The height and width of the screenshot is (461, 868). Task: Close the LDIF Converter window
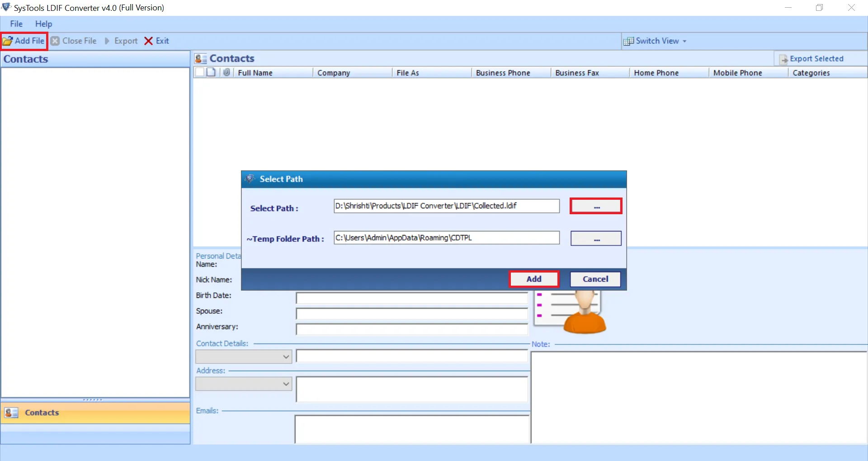pyautogui.click(x=851, y=8)
